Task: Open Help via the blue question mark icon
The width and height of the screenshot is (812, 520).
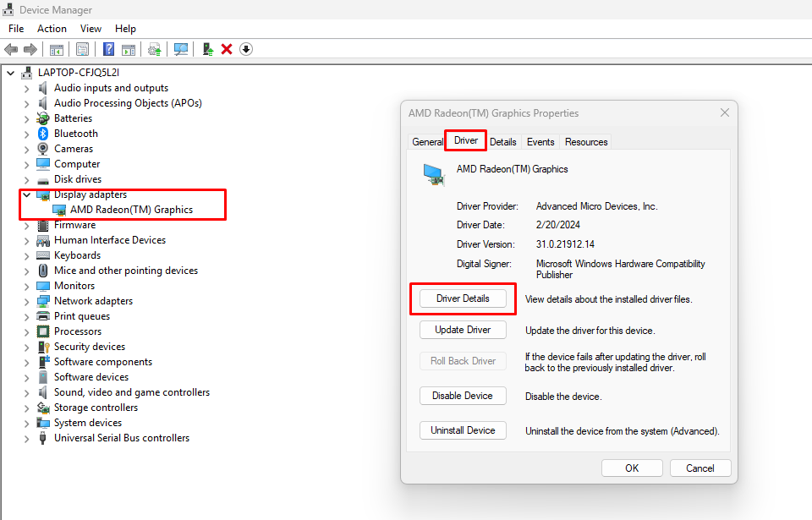Action: [108, 49]
